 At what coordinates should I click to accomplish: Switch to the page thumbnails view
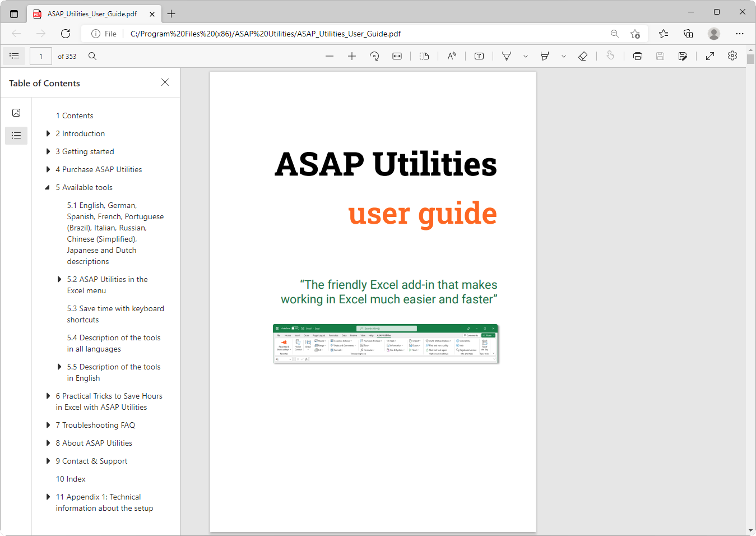(x=16, y=113)
